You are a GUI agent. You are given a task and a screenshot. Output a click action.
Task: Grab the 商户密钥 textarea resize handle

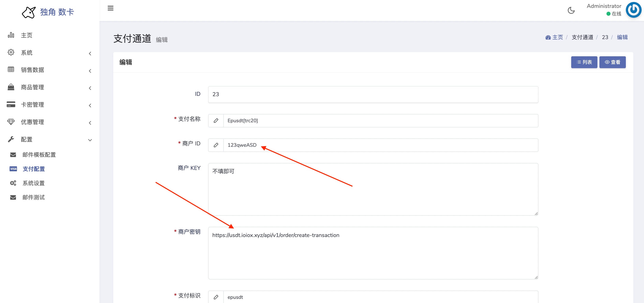point(536,277)
